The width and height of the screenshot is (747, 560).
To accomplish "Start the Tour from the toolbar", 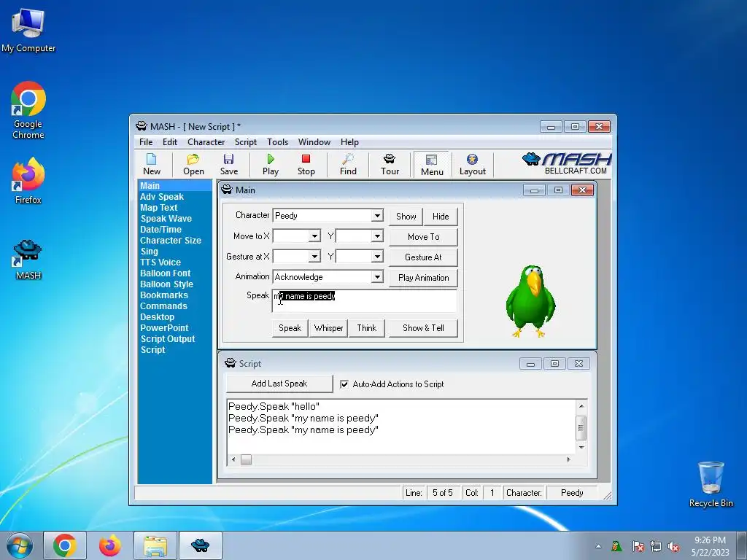I will 390,164.
